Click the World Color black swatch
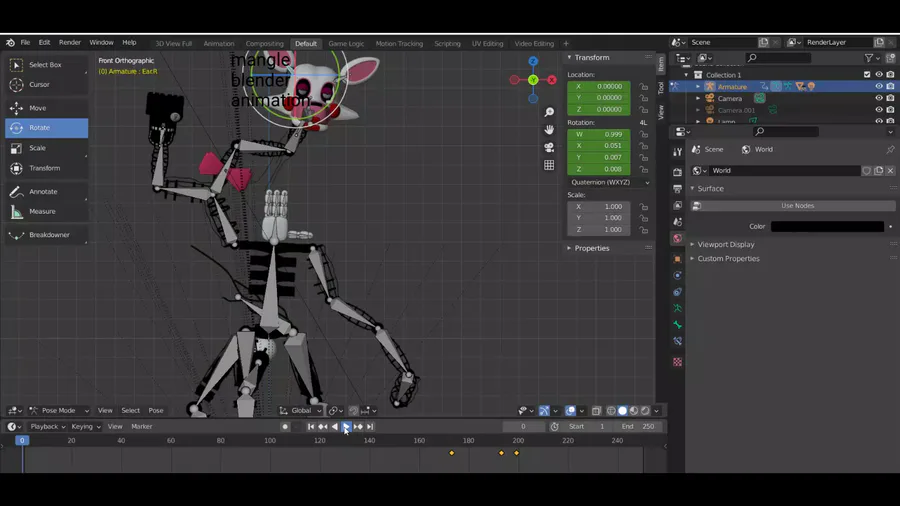The image size is (900, 506). pos(827,227)
